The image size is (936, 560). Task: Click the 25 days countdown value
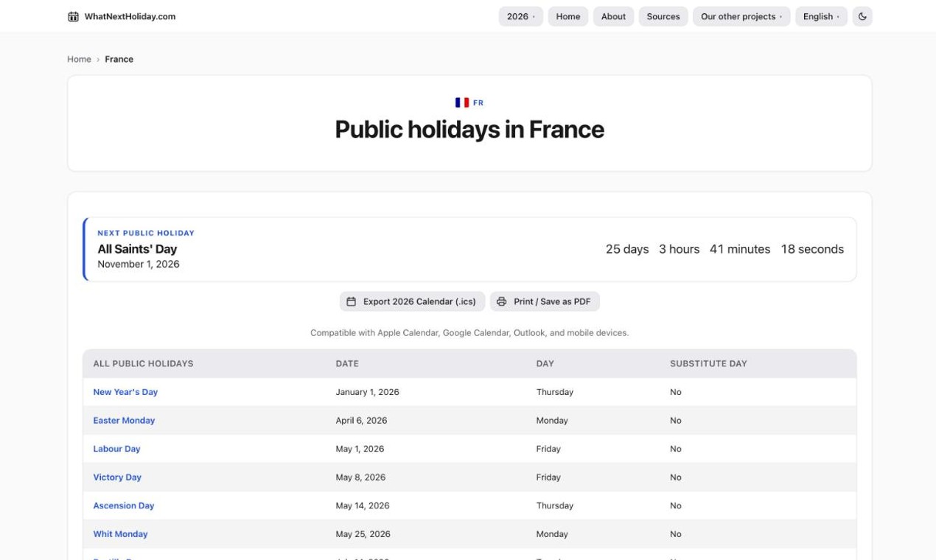pos(627,249)
